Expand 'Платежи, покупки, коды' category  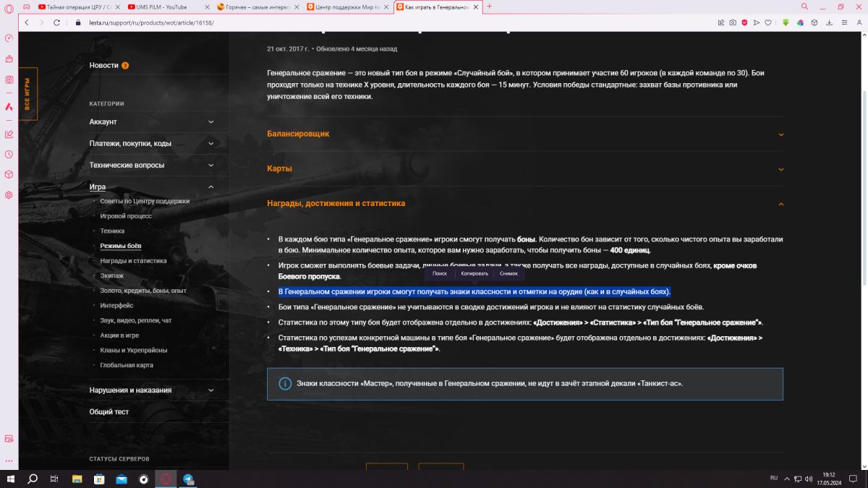(152, 143)
